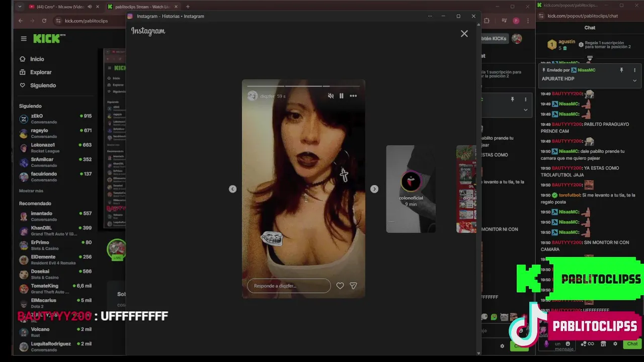Open ErPrimo Slots & Casino channel
Screen dimensions: 644x362
coord(55,245)
